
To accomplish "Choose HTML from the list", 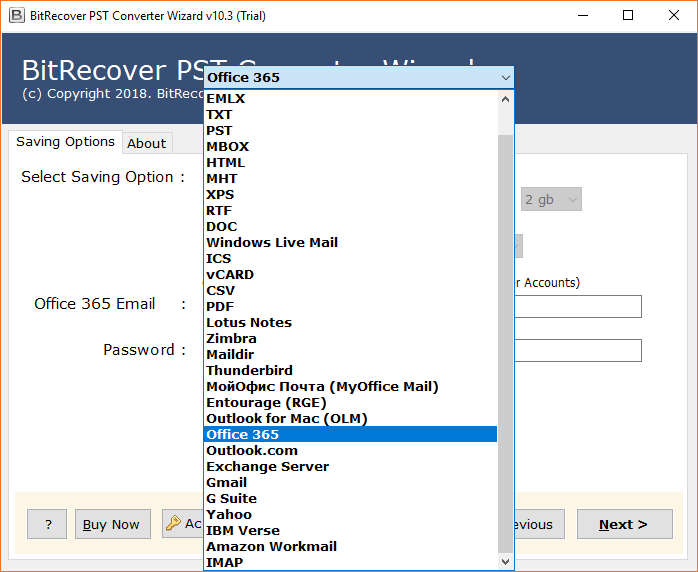I will (350, 162).
